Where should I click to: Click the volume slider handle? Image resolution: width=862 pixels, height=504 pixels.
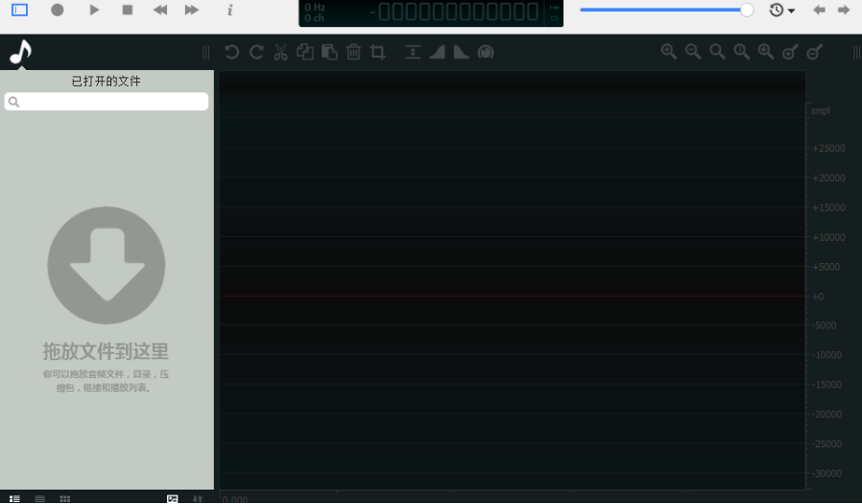point(747,10)
